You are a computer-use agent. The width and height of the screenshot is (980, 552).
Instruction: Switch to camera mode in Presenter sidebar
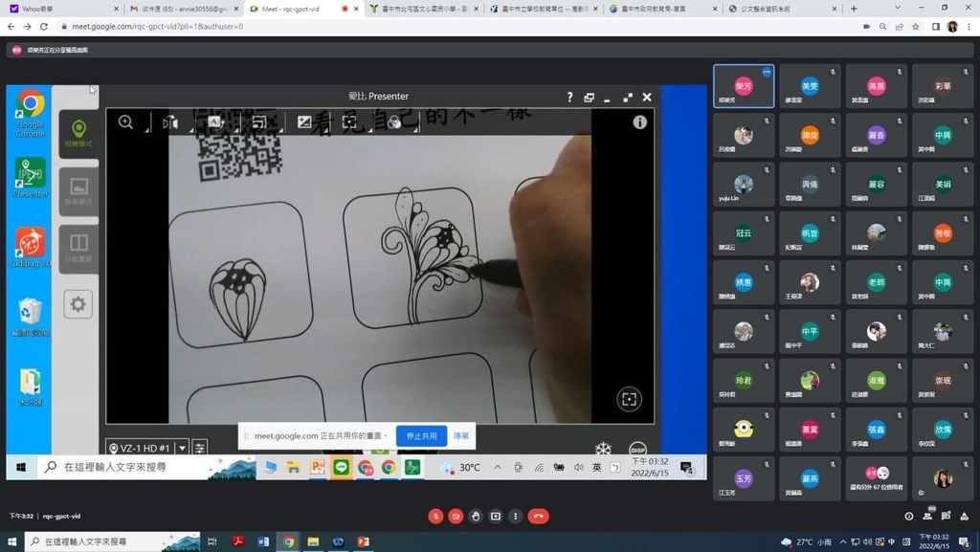(78, 134)
